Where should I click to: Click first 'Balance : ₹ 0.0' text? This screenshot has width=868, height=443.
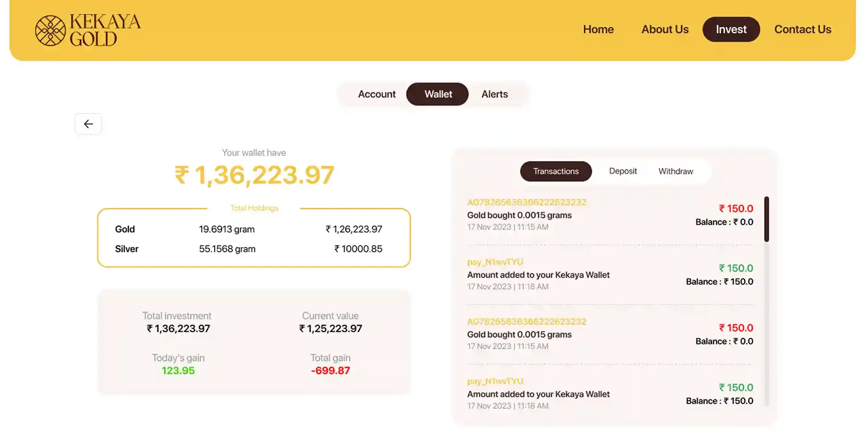point(724,222)
